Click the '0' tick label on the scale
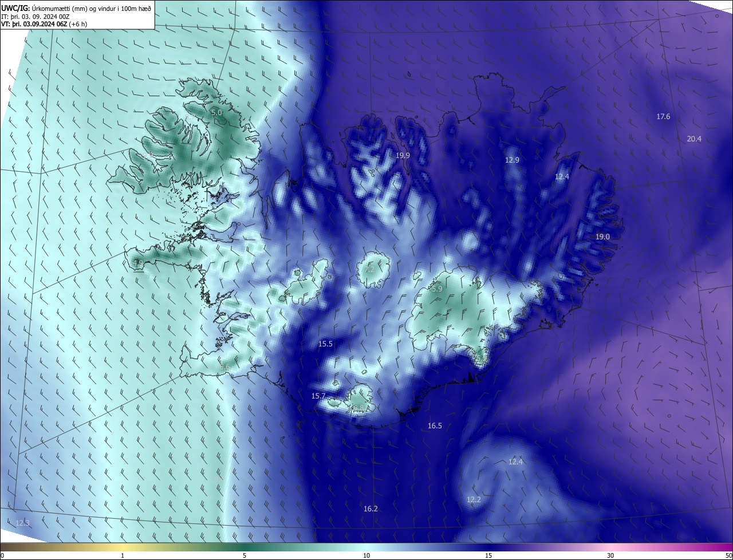Screen dimensions: 733x560 [2, 555]
